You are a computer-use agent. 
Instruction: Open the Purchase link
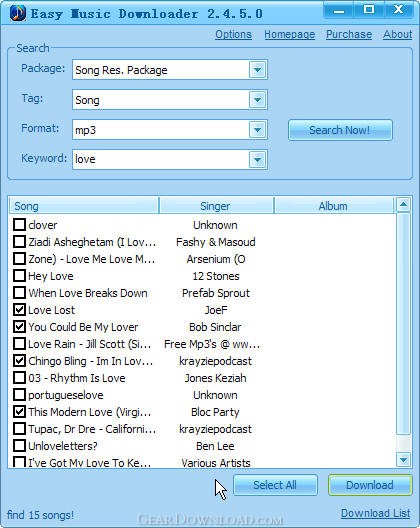(x=349, y=34)
